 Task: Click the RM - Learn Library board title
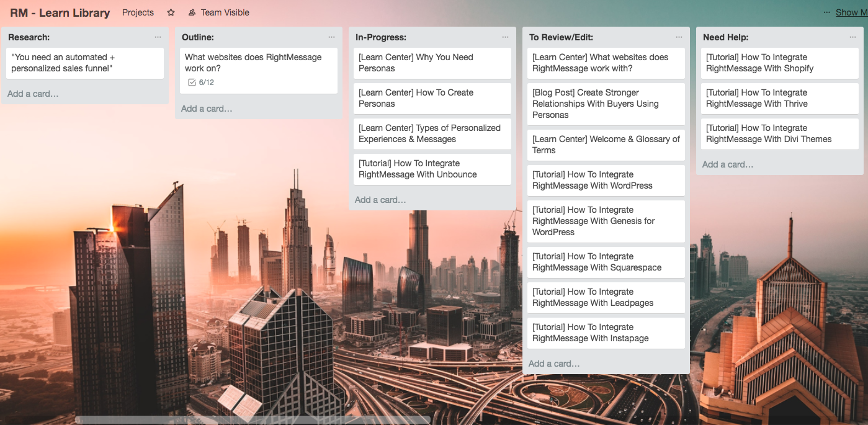click(60, 12)
